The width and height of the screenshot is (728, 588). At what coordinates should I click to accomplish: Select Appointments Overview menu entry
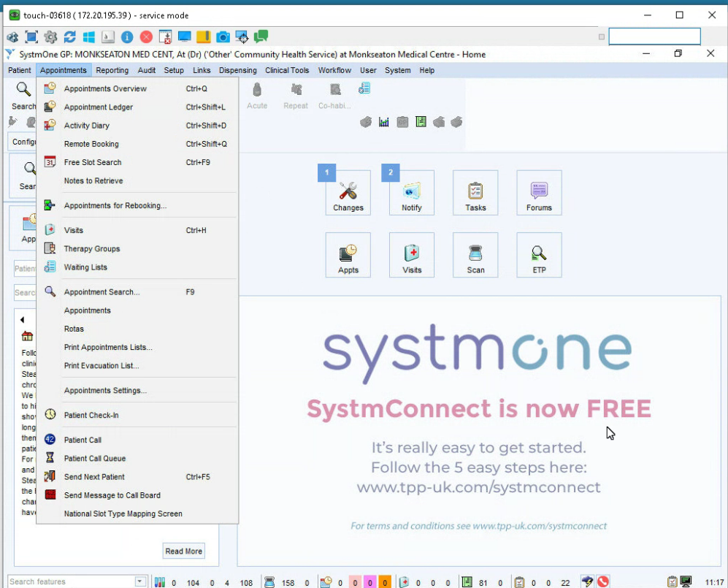(x=137, y=88)
